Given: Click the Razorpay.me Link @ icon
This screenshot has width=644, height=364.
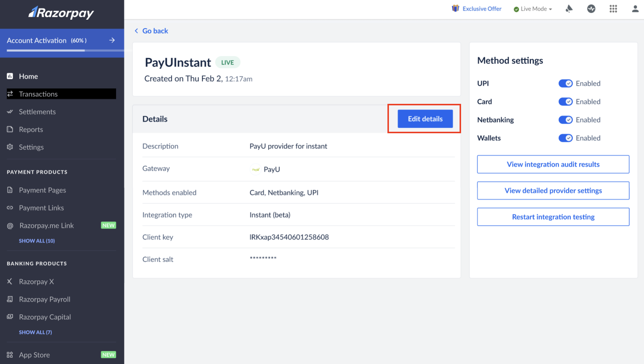Looking at the screenshot, I should pos(10,226).
